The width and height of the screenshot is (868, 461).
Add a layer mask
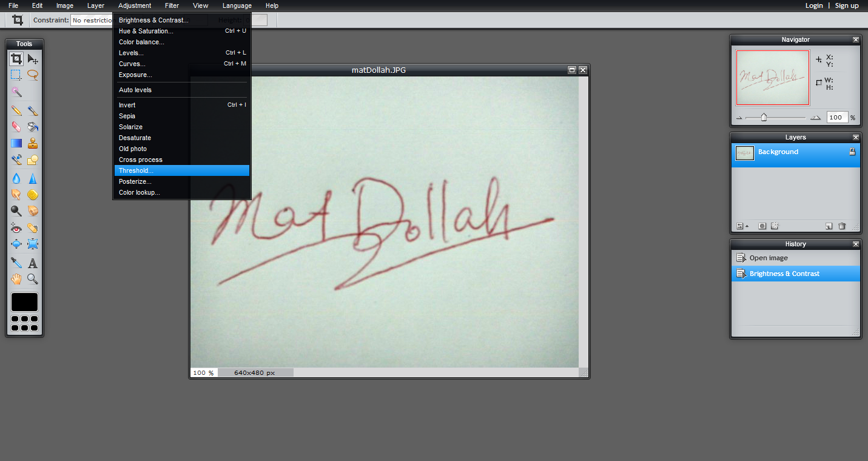762,226
